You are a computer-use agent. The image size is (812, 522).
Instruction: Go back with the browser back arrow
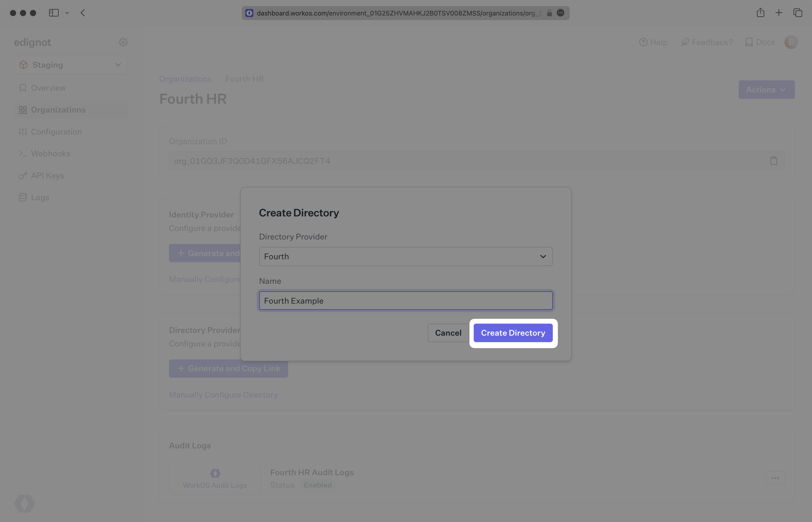(83, 13)
